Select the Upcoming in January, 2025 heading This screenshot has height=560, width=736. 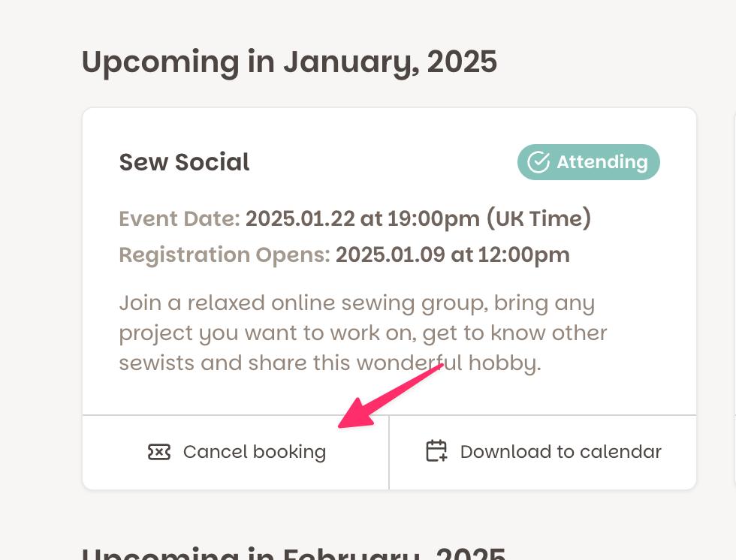point(289,62)
